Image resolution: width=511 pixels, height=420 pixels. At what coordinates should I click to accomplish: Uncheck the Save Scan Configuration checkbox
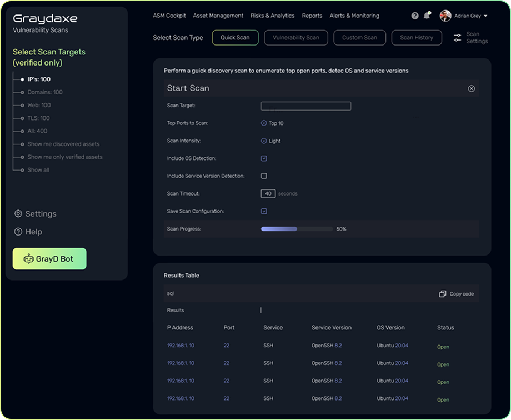(x=264, y=211)
